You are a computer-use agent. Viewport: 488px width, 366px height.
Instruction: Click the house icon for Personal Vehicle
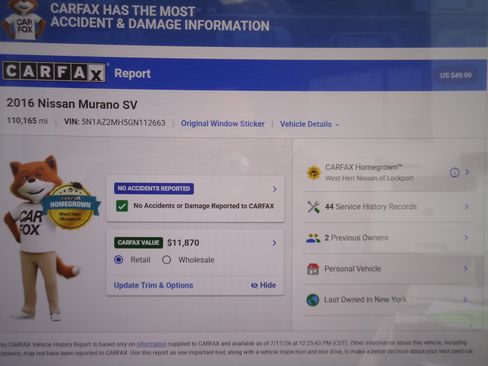click(313, 269)
